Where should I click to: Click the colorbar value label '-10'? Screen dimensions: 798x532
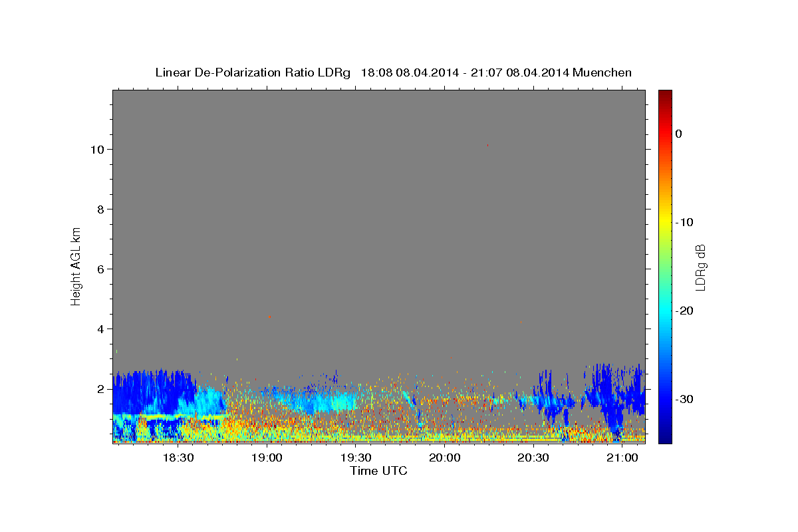point(685,222)
